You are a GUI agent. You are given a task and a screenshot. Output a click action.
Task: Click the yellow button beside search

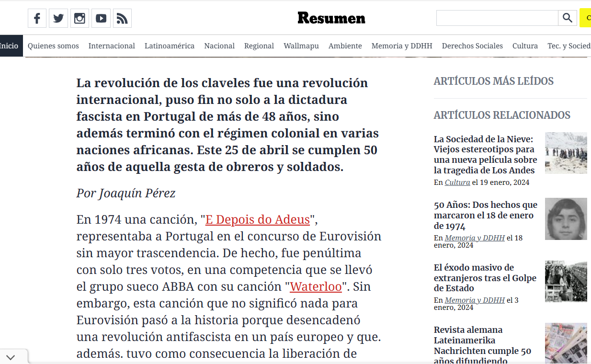(585, 18)
